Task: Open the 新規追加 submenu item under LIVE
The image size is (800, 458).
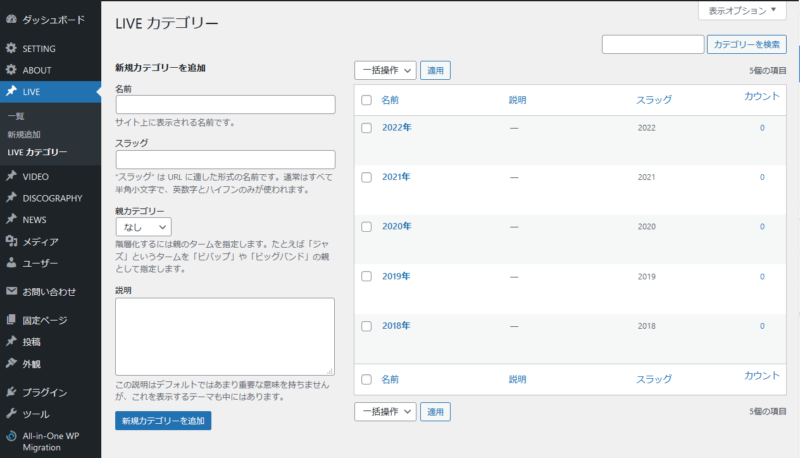Action: 24,134
